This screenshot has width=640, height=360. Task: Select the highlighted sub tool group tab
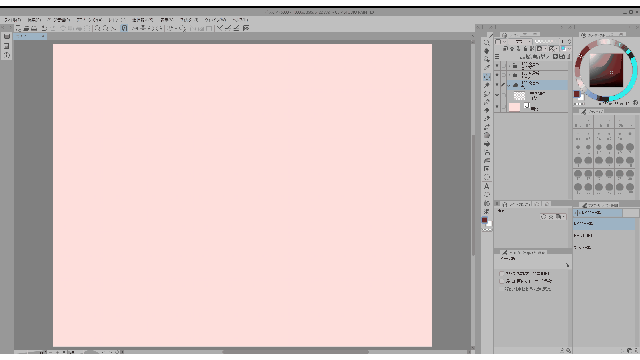coord(598,213)
